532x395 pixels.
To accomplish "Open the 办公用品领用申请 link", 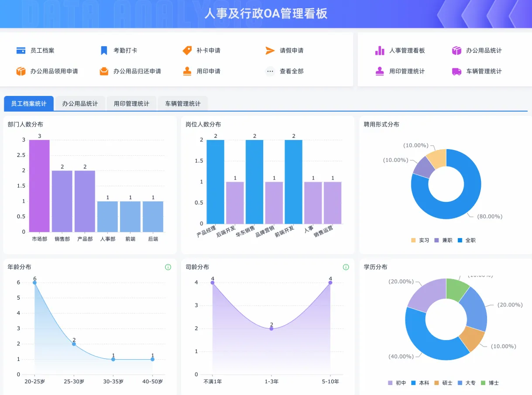I will 54,71.
